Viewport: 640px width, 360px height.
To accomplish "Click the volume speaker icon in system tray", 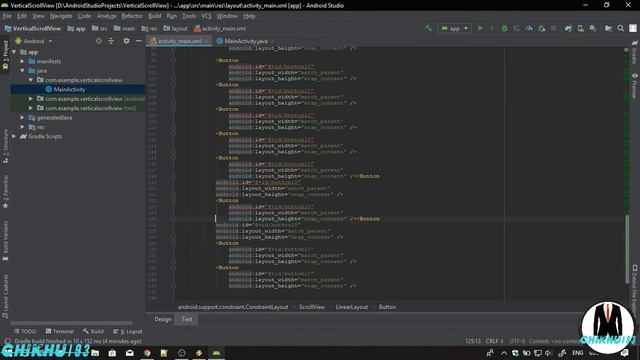I will coord(548,353).
